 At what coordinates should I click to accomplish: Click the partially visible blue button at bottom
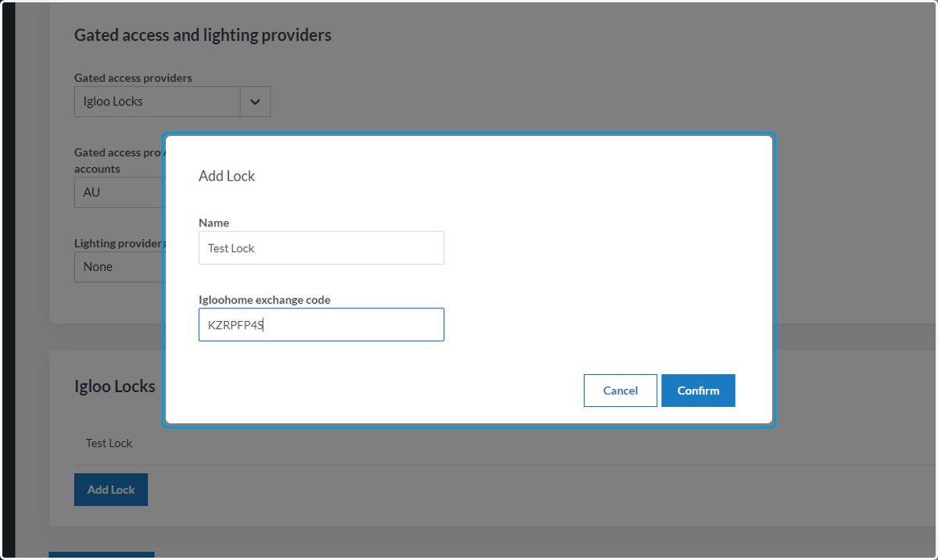pos(102,555)
